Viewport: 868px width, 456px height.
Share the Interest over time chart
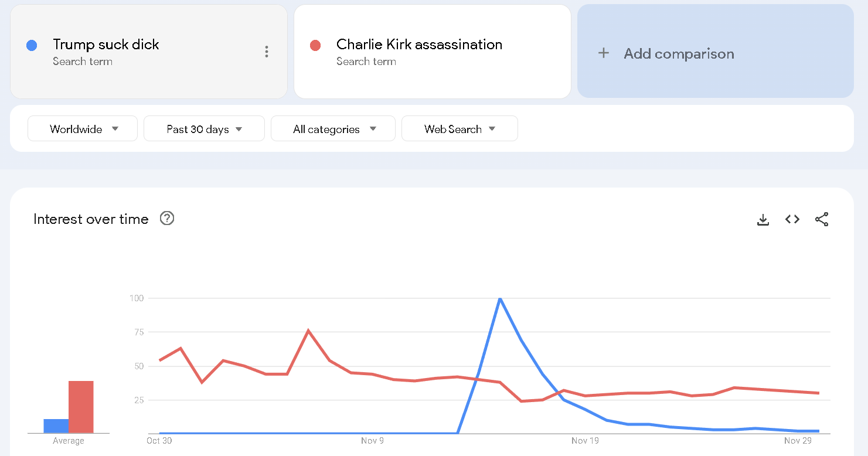pos(822,220)
